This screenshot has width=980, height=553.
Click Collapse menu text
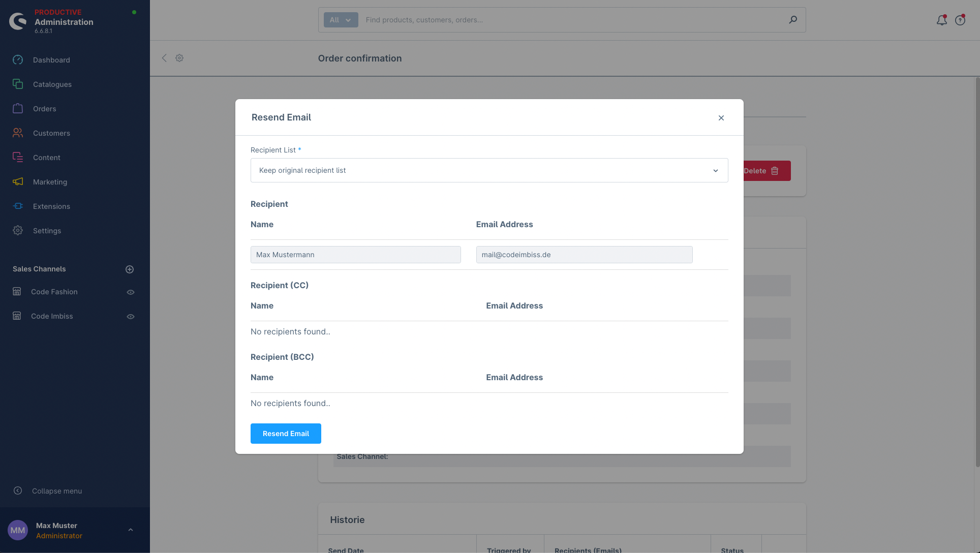tap(57, 491)
